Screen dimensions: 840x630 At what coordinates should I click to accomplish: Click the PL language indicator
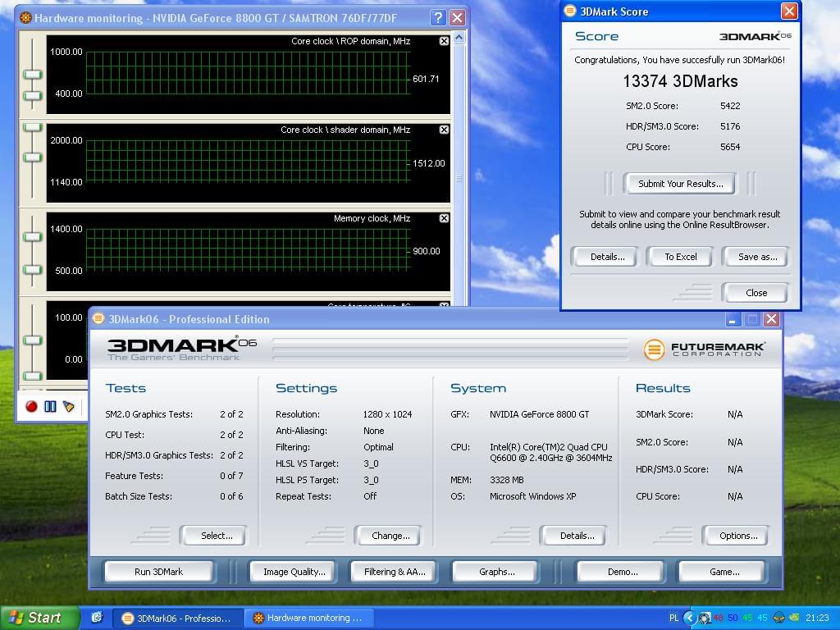[674, 618]
